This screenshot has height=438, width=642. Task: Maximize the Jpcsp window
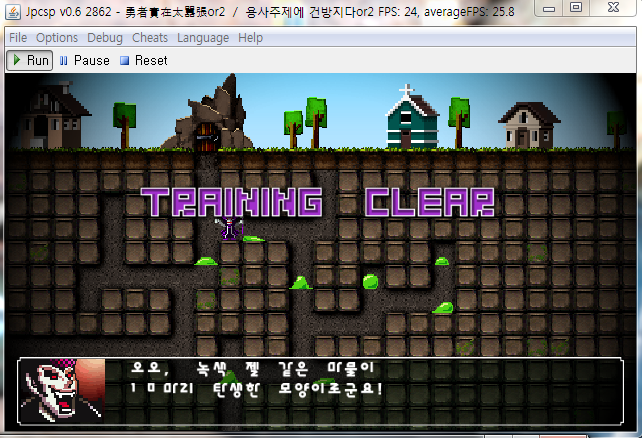pyautogui.click(x=575, y=8)
